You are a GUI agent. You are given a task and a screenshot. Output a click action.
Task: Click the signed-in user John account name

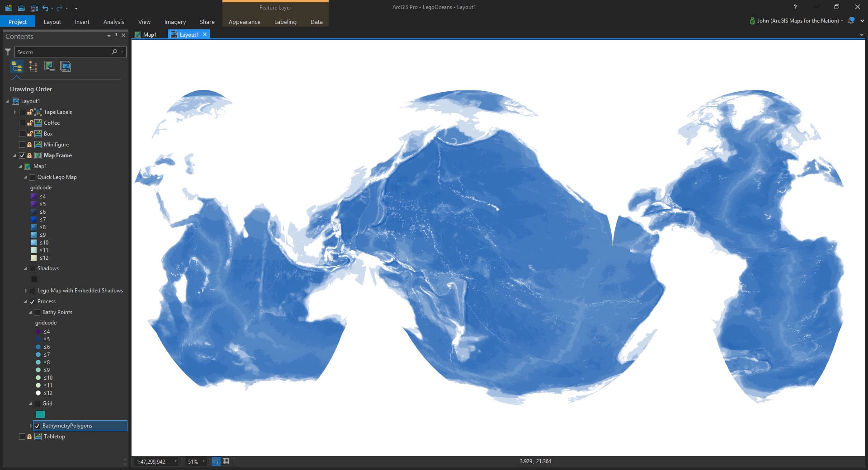[x=798, y=21]
